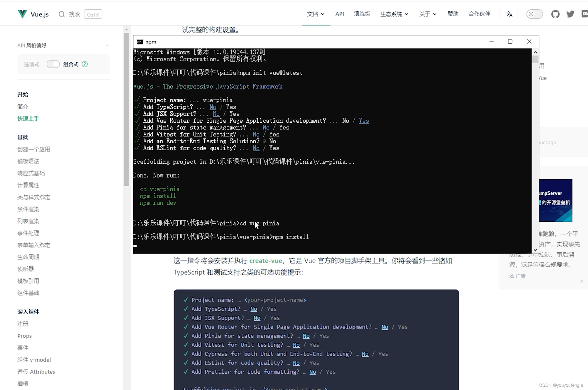The image size is (588, 390).
Task: Open the 模板语法 sidebar link
Action: pos(28,161)
